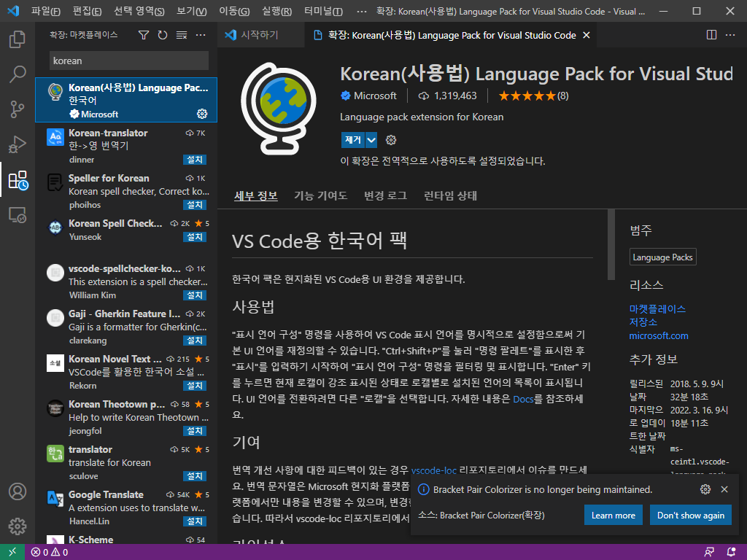
Task: Open the 실행(R) menu
Action: coord(276,11)
